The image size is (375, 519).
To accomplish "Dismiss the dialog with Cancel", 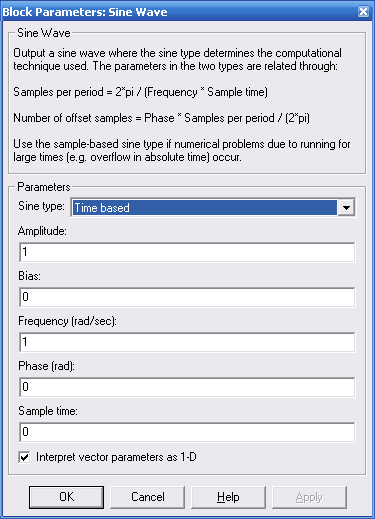I will [x=148, y=497].
